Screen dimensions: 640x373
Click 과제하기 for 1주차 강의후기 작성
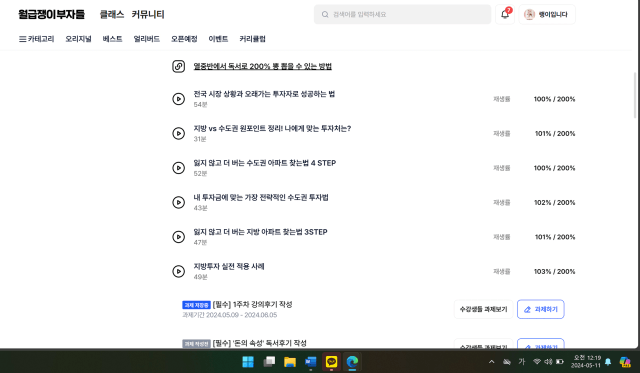541,309
